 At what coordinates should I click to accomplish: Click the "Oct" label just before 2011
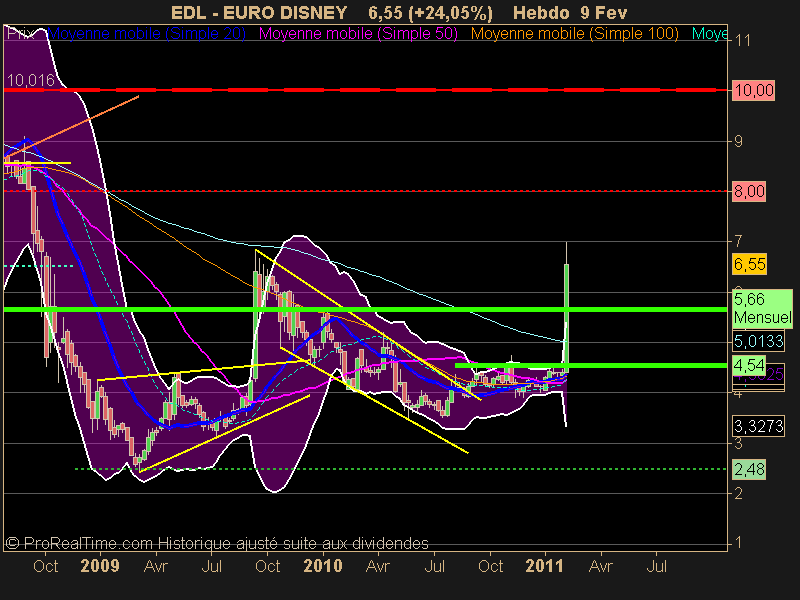490,566
